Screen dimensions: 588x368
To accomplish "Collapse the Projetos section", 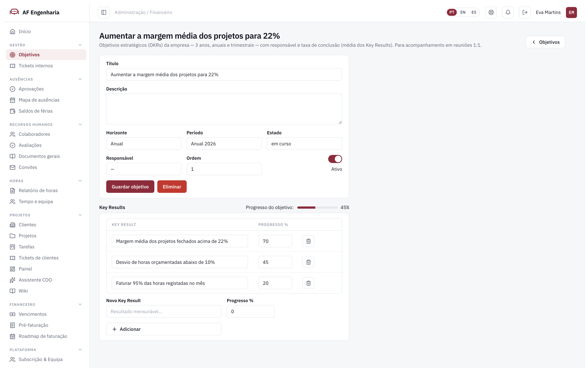I will point(80,215).
